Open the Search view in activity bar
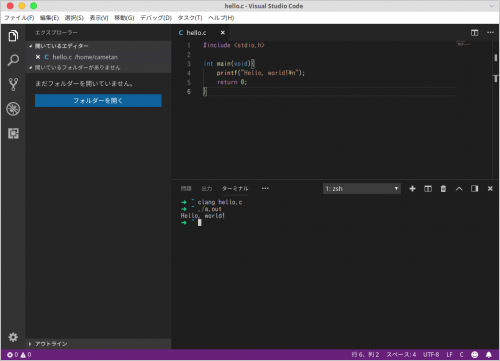Viewport: 500px width, 361px height. [13, 60]
